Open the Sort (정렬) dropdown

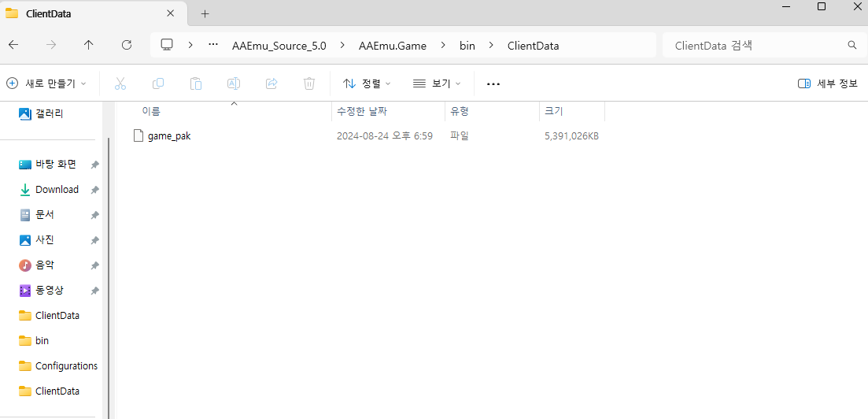coord(367,83)
